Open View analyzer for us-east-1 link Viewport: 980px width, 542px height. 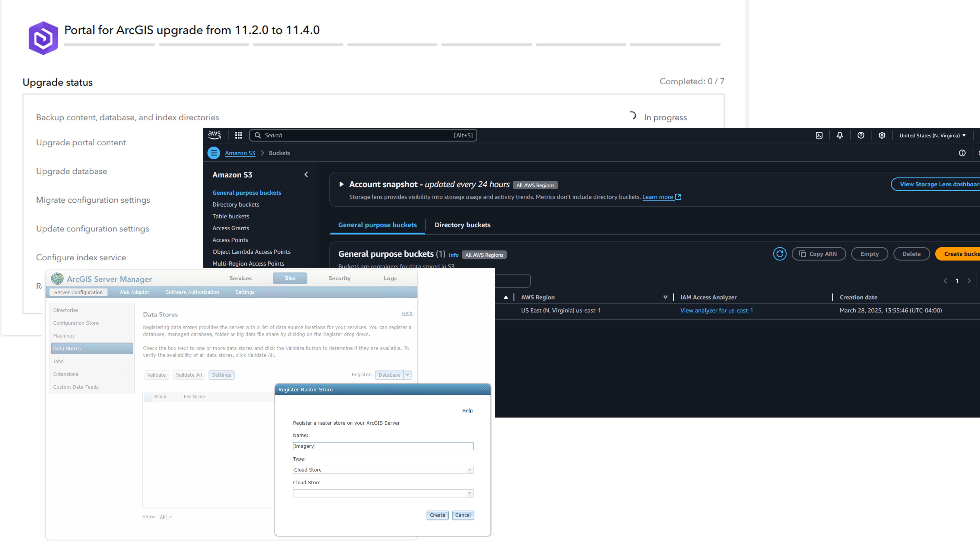pyautogui.click(x=716, y=310)
